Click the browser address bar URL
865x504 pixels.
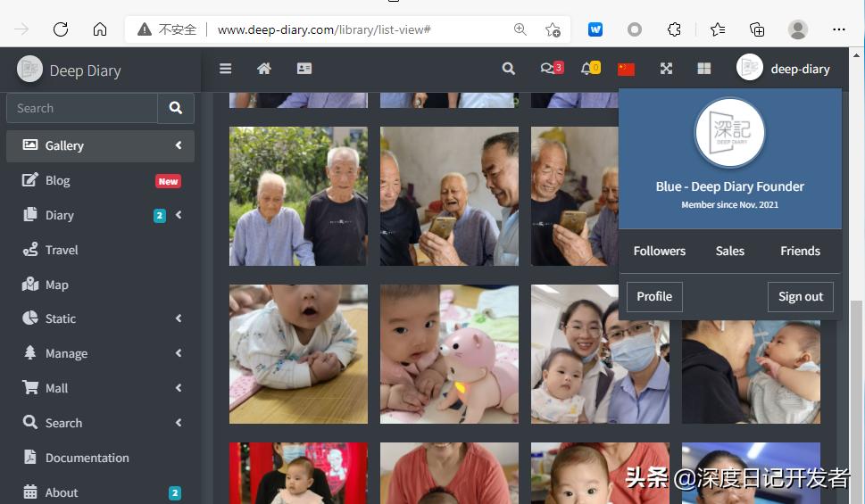(324, 29)
